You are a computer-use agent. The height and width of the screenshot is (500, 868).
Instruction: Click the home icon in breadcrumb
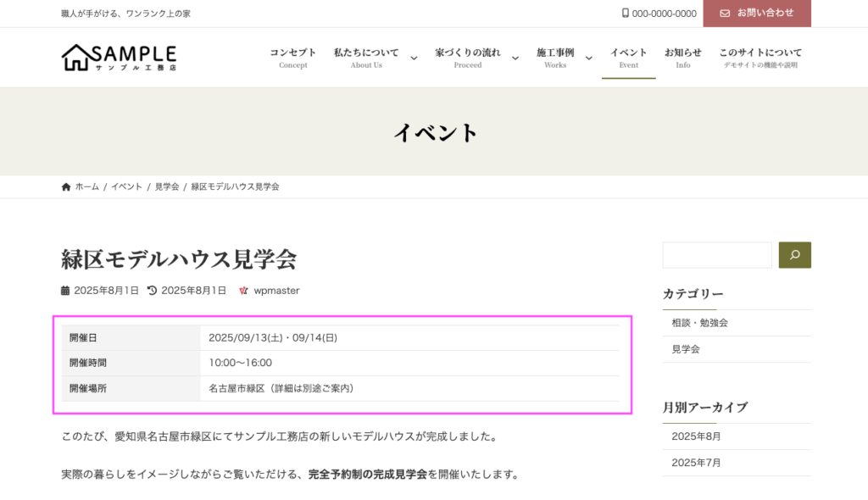pos(66,186)
